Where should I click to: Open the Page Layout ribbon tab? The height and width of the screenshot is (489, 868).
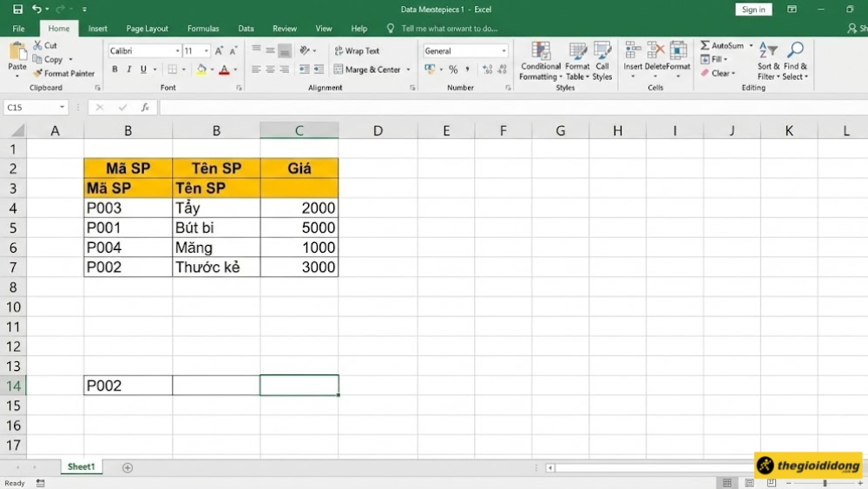click(x=147, y=29)
